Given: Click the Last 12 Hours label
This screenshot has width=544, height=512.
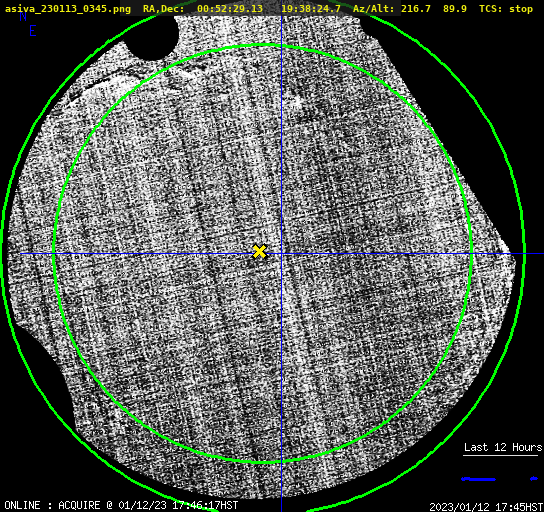Looking at the screenshot, I should click(x=503, y=447).
